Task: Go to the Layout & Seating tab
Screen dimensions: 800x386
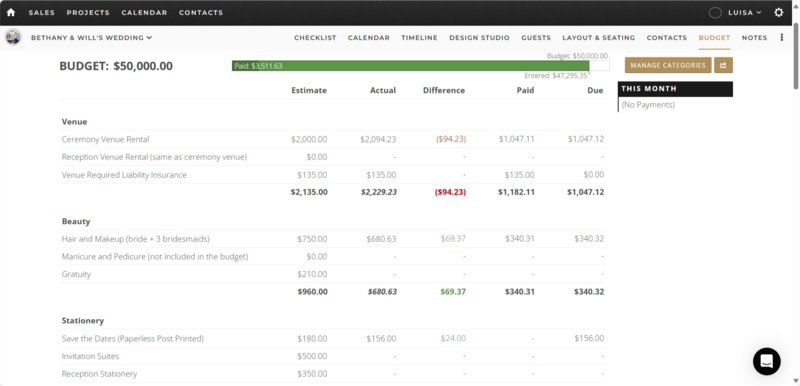Action: pos(598,38)
